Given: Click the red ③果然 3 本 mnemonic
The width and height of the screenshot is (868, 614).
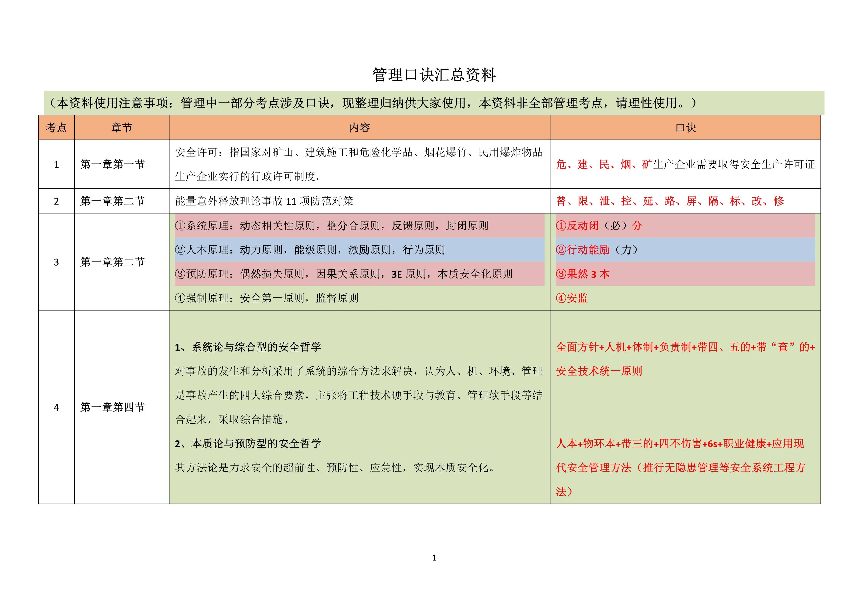Looking at the screenshot, I should pyautogui.click(x=583, y=274).
